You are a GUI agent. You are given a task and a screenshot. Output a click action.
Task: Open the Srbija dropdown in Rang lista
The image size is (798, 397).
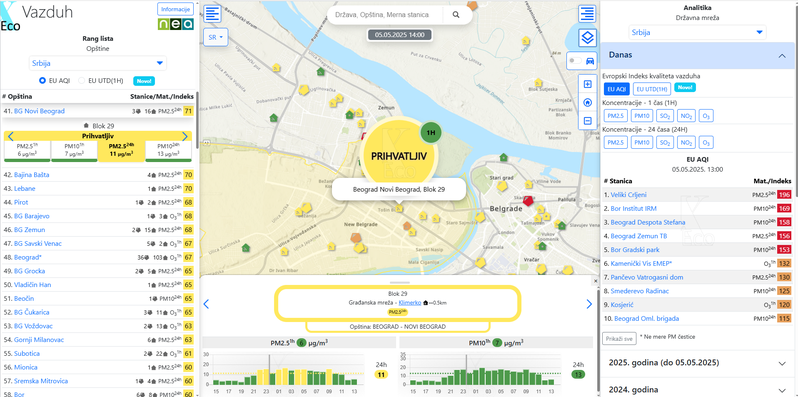(x=97, y=63)
